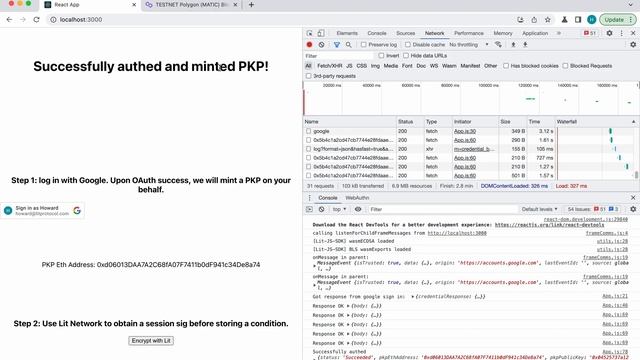Click Chrome Update button
Image resolution: width=640 pixels, height=360 pixels.
[x=618, y=20]
